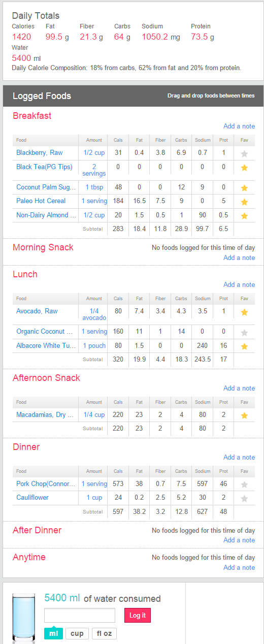Unfavorite Black Tea(PG Tips) star
The width and height of the screenshot is (264, 644).
point(244,168)
